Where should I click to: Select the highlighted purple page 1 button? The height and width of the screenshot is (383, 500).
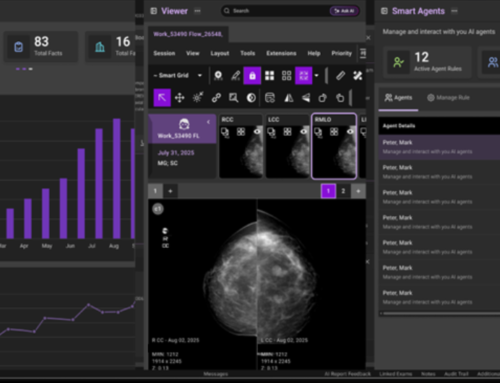click(x=328, y=191)
